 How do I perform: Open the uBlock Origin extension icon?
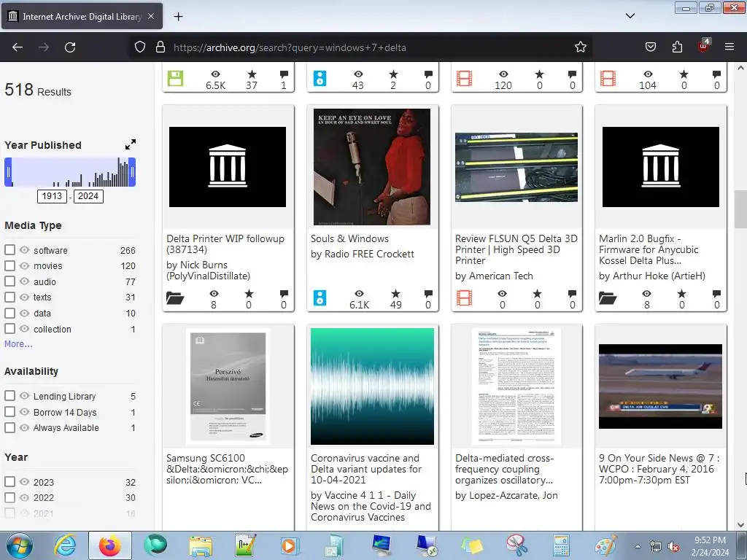tap(704, 46)
